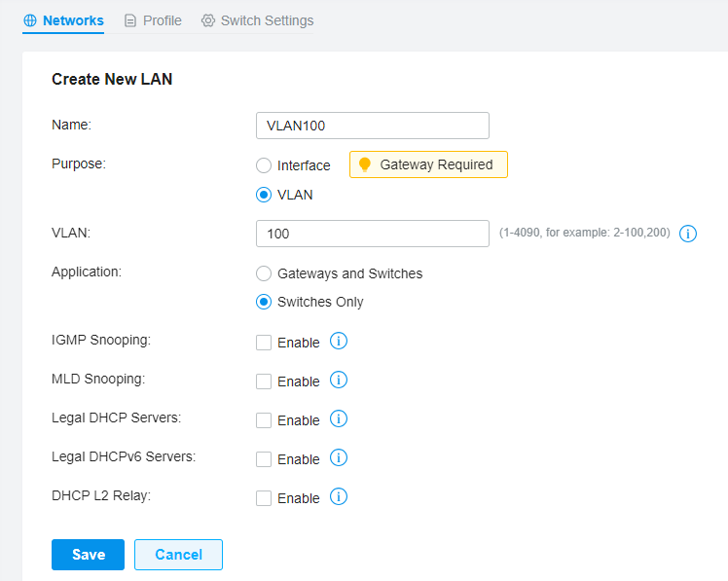This screenshot has height=581, width=728.
Task: Save the new LAN configuration
Action: 88,555
